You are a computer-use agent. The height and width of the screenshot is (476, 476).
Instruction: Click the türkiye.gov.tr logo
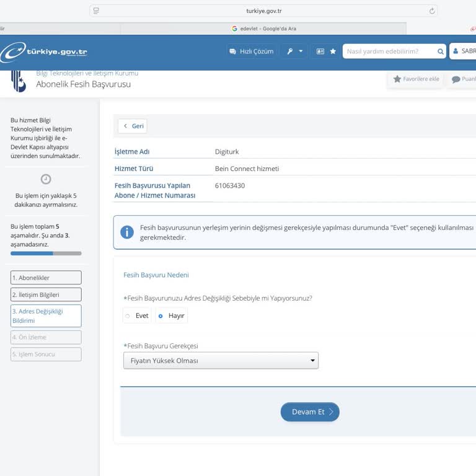[44, 51]
